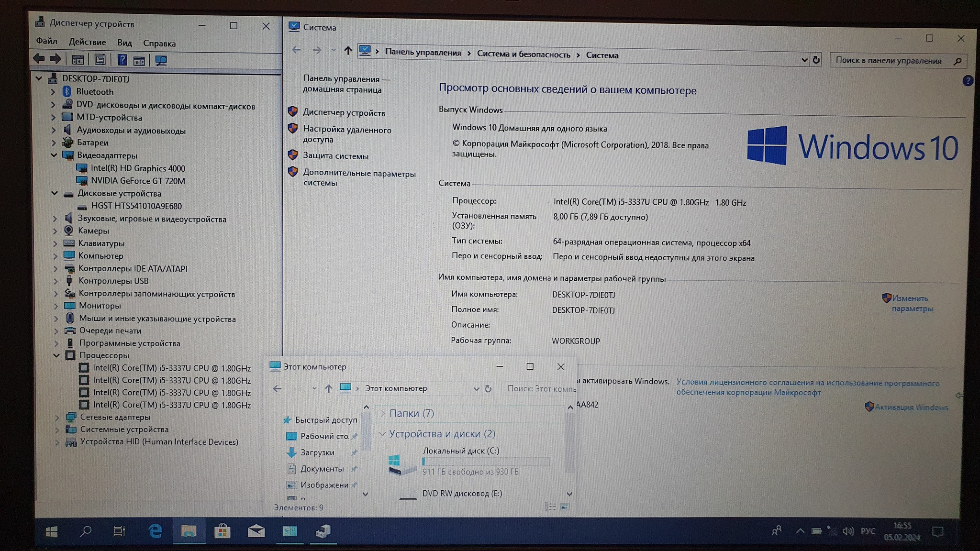980x551 pixels.
Task: Click the Back arrow in Device Manager toolbar
Action: [39, 59]
